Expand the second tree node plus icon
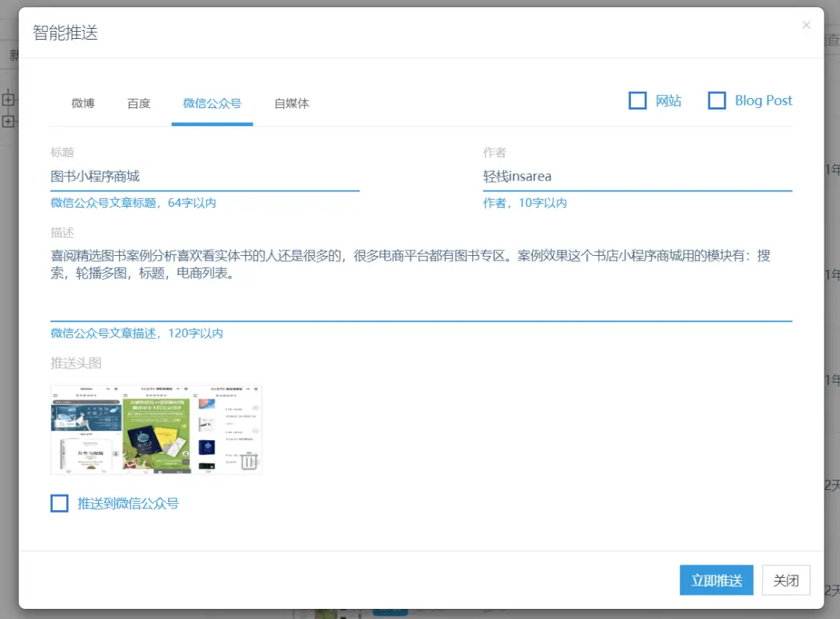The width and height of the screenshot is (840, 619). [x=9, y=121]
